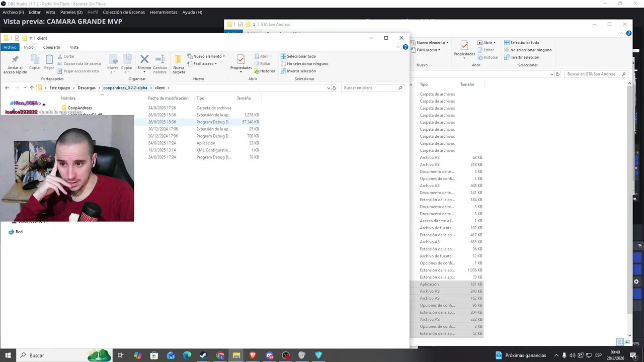Click Este equipo in address bar
The height and width of the screenshot is (362, 644).
pyautogui.click(x=60, y=88)
